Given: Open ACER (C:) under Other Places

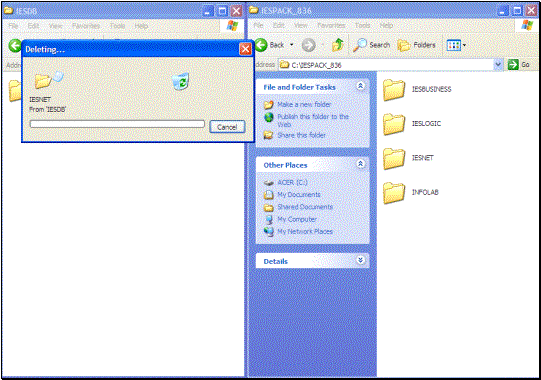Looking at the screenshot, I should click(x=292, y=182).
